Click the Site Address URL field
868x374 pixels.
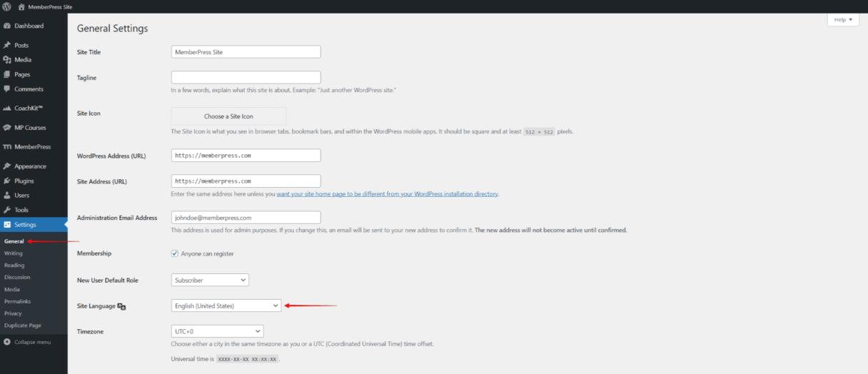[x=246, y=181]
